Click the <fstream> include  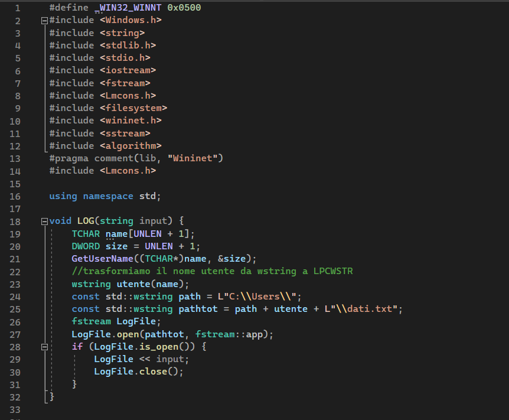click(125, 83)
